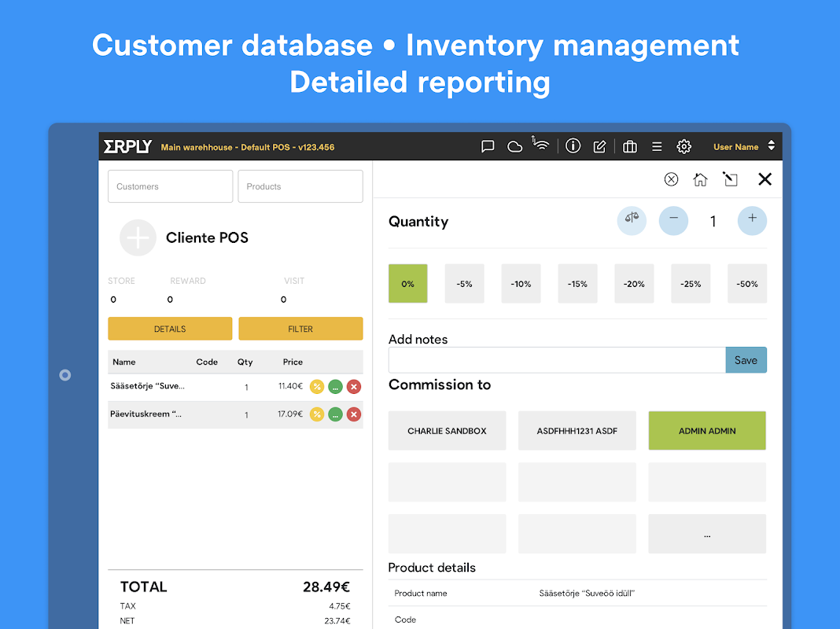Viewport: 840px width, 629px height.
Task: Assign commission to CHARLIE SANDBOX
Action: [x=447, y=431]
